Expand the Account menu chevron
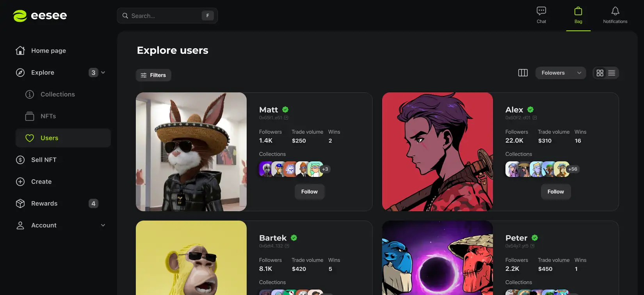The height and width of the screenshot is (295, 644). (103, 225)
